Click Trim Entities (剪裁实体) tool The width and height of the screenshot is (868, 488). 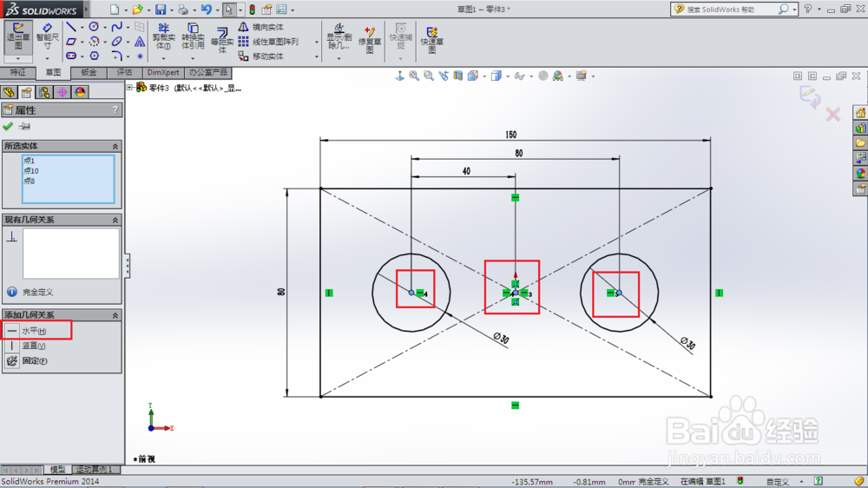[x=163, y=36]
